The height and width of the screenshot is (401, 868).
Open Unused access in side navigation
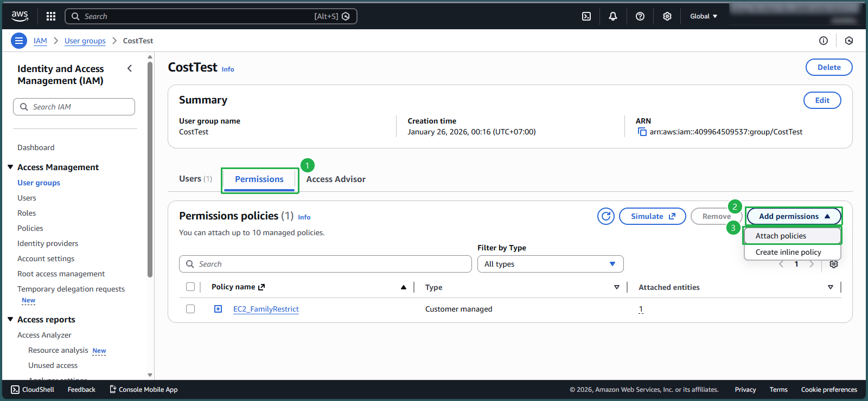click(53, 365)
